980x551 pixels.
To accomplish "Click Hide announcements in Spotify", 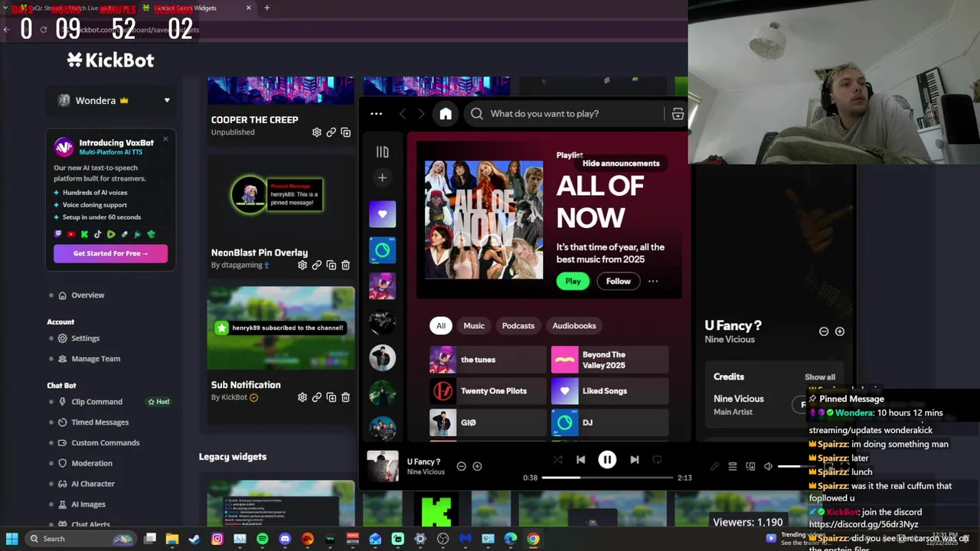I will coord(621,163).
